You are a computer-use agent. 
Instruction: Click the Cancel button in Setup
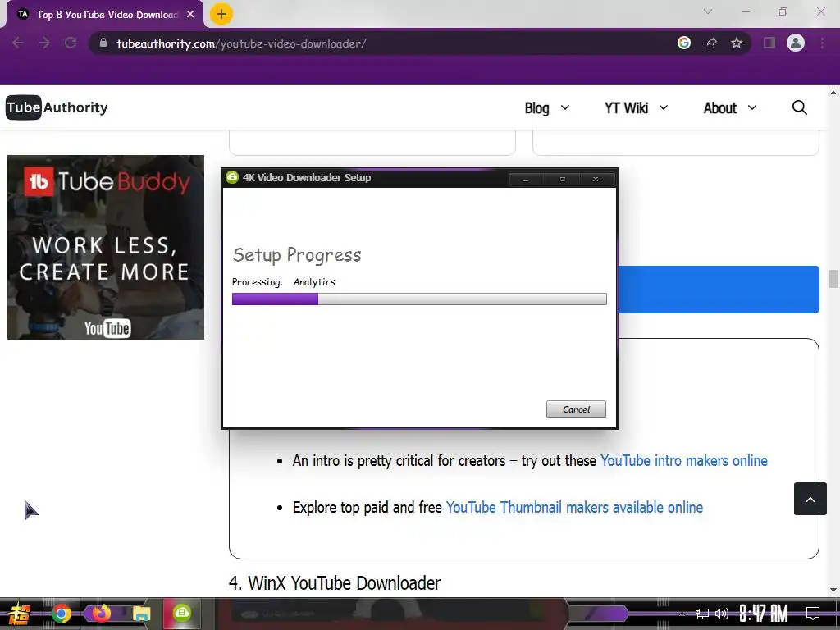[576, 409]
